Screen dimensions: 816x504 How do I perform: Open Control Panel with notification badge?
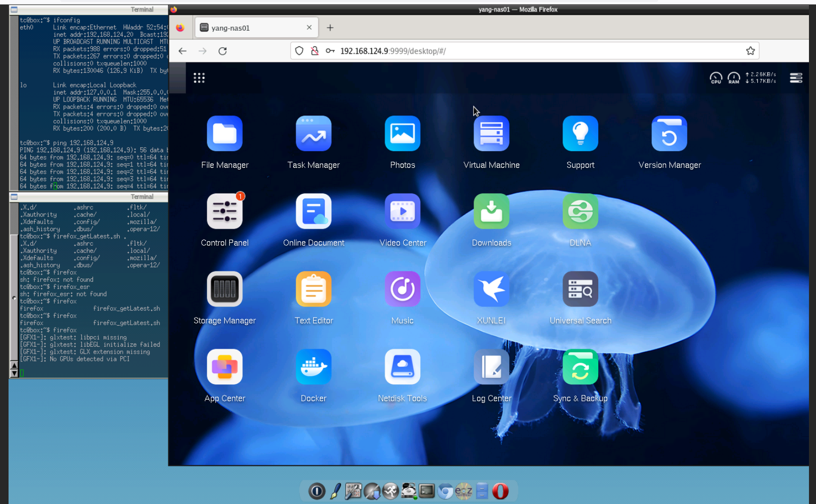(225, 212)
